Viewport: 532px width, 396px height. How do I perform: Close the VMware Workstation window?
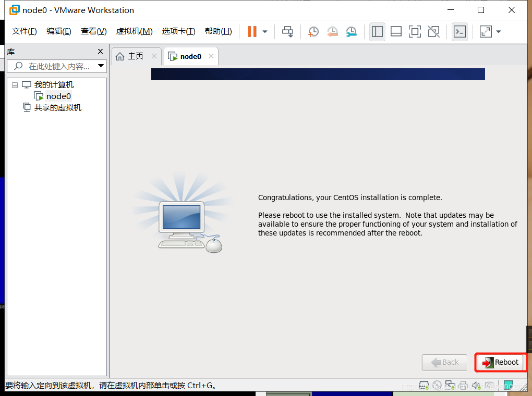coord(512,10)
